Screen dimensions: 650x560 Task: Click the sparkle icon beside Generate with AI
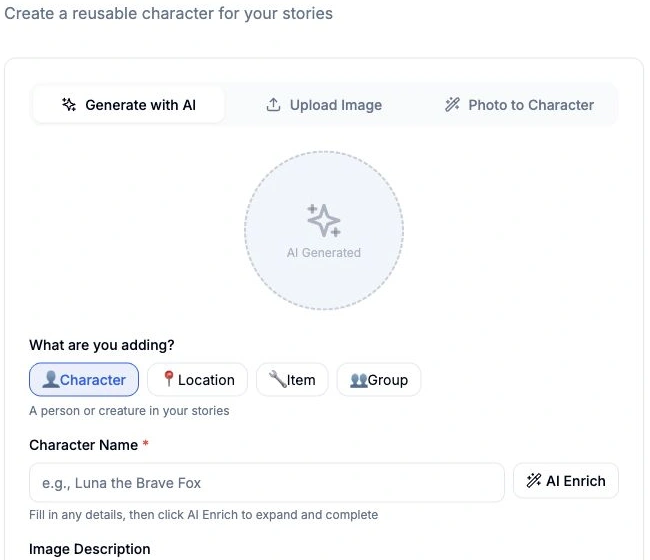pyautogui.click(x=69, y=104)
